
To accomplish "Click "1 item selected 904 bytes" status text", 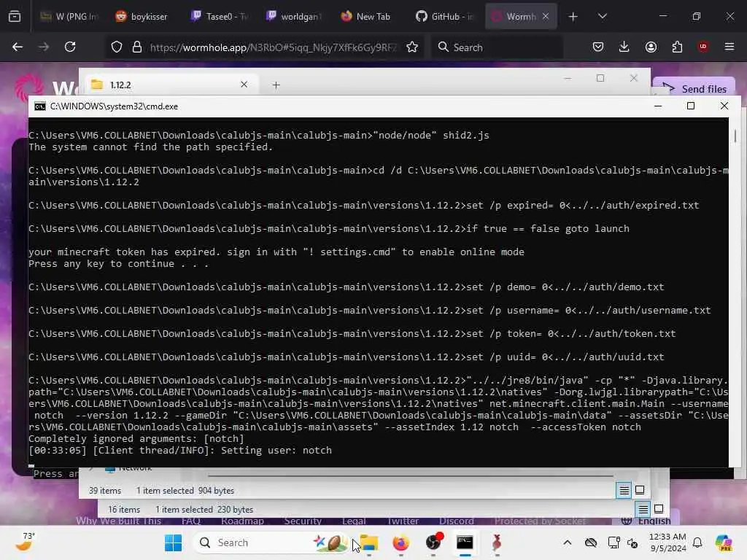I will 185,491.
